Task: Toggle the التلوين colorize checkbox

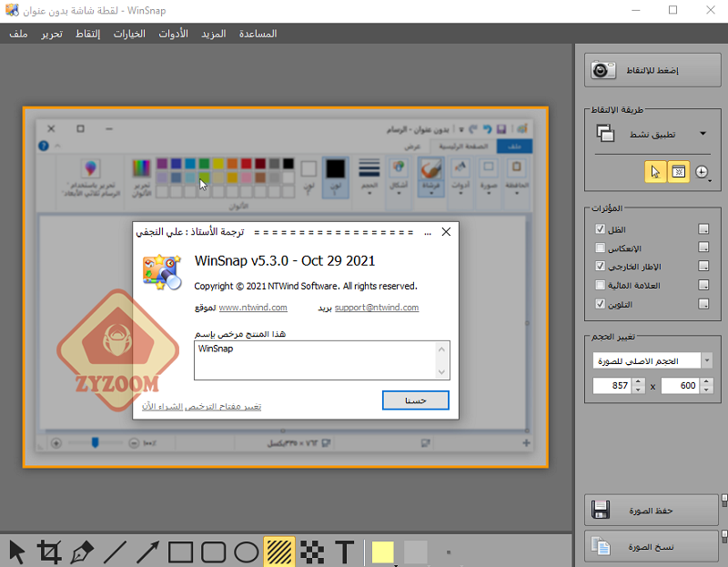Action: [x=600, y=304]
